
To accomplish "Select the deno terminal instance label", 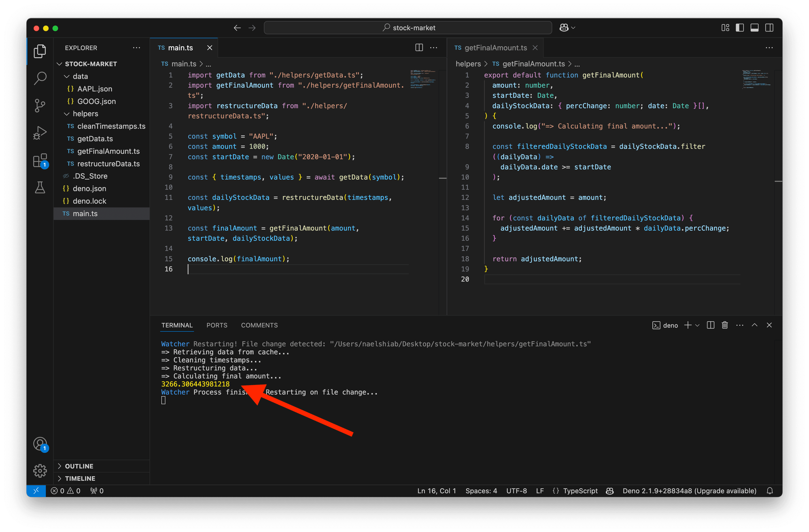I will click(665, 325).
